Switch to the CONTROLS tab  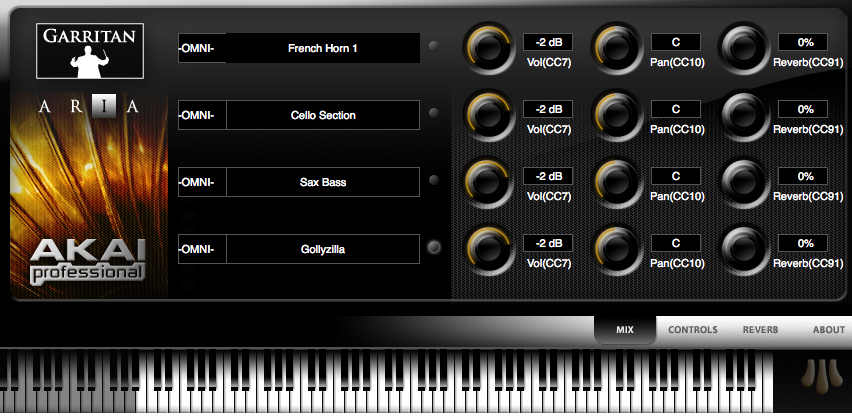tap(692, 330)
